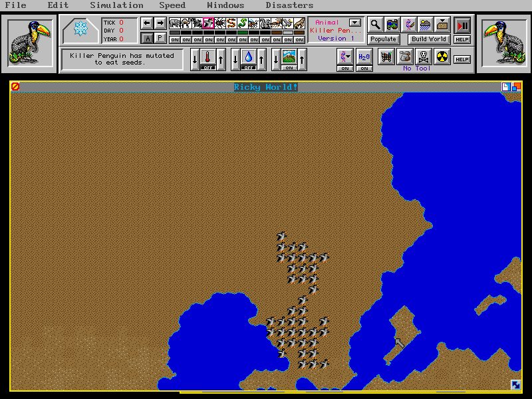Toggle the ON switch under the mountain icon
Image resolution: width=532 pixels, height=399 pixels.
point(289,68)
